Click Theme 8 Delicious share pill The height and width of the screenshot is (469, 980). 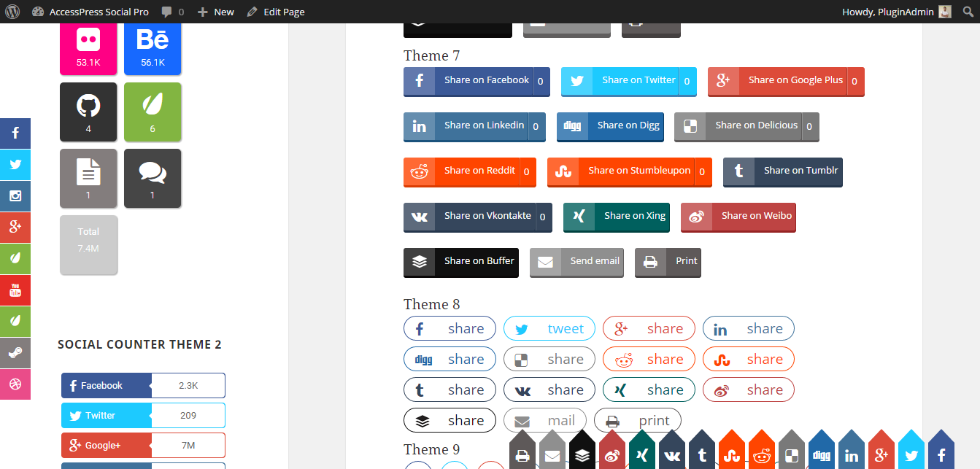click(549, 359)
